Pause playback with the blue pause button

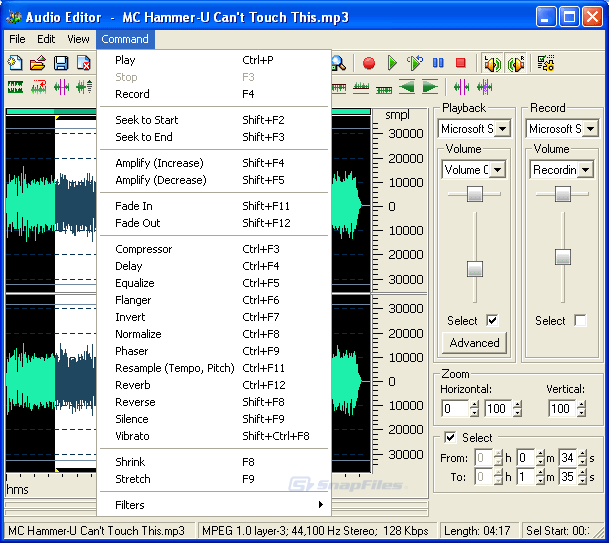438,63
